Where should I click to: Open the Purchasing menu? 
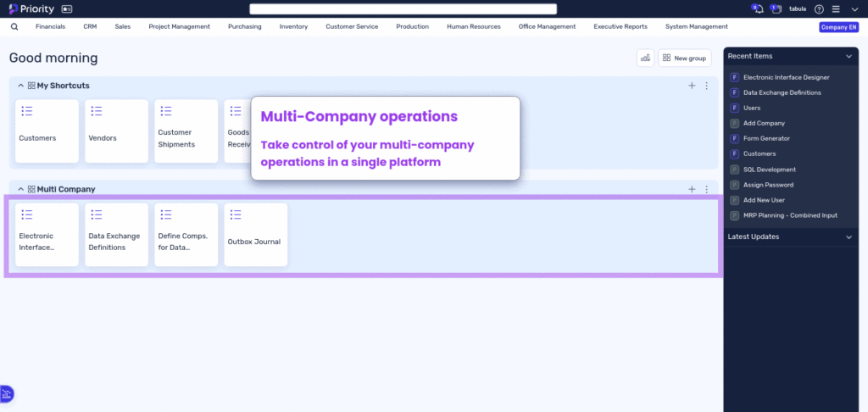click(x=245, y=26)
